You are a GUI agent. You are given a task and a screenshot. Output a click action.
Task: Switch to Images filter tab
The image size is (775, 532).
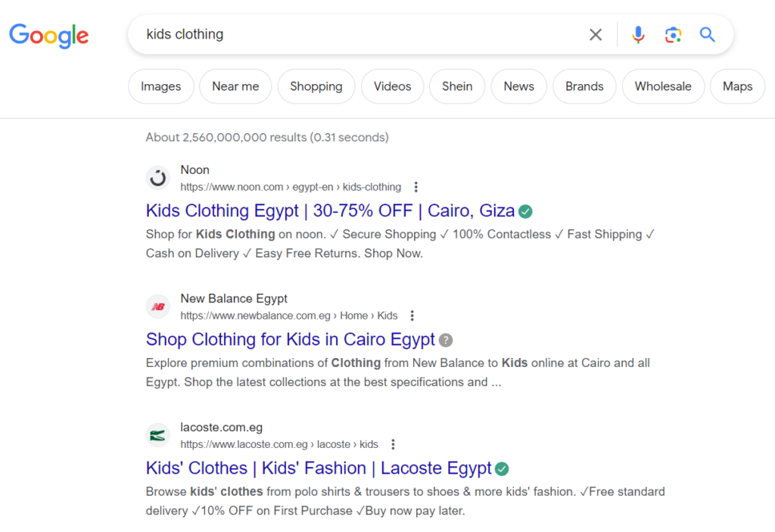[161, 86]
